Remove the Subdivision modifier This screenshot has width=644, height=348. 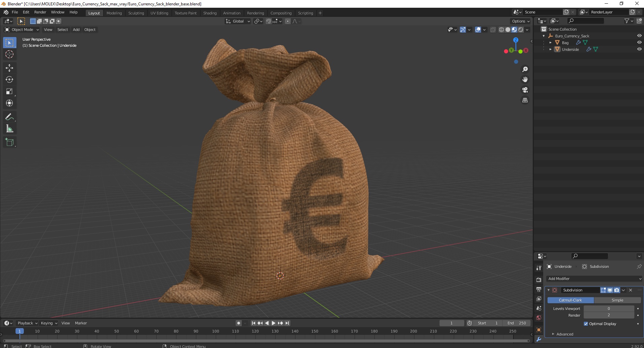pyautogui.click(x=631, y=290)
